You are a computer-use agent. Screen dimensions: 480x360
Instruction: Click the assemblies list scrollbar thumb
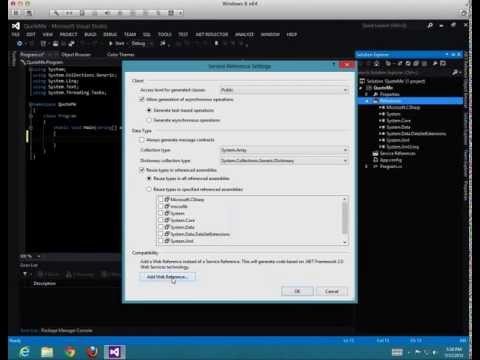click(345, 217)
